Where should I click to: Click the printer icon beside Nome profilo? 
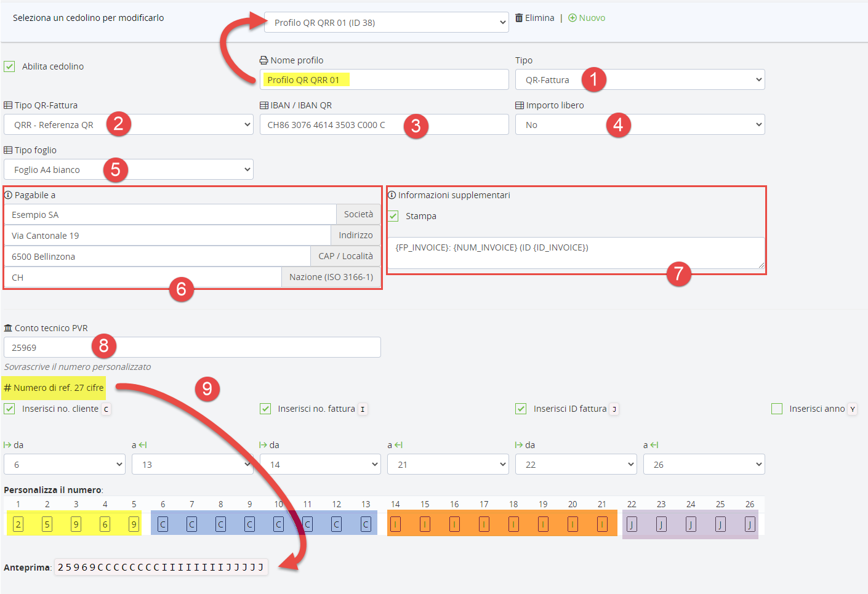263,60
